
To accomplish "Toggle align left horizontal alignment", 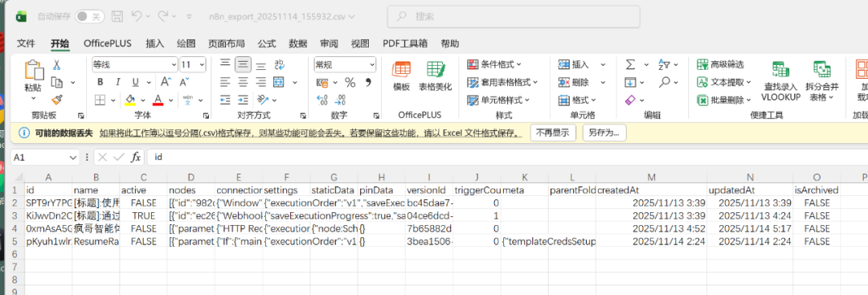I will pyautogui.click(x=225, y=83).
